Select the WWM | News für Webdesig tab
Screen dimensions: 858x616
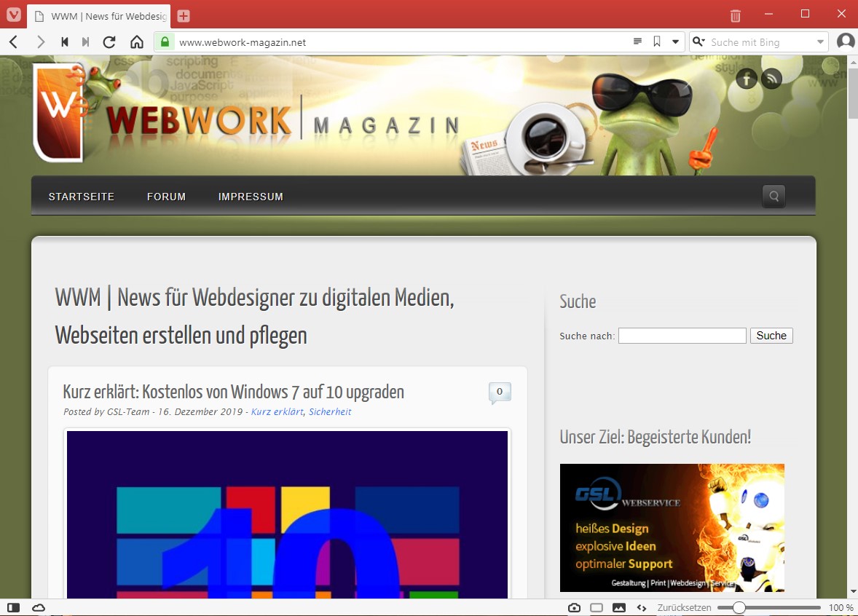(99, 17)
